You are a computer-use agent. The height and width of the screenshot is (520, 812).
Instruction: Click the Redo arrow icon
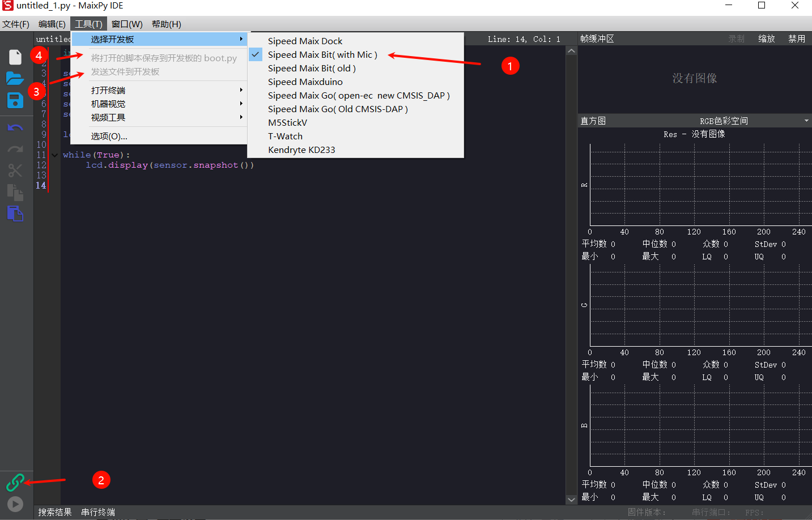click(15, 149)
